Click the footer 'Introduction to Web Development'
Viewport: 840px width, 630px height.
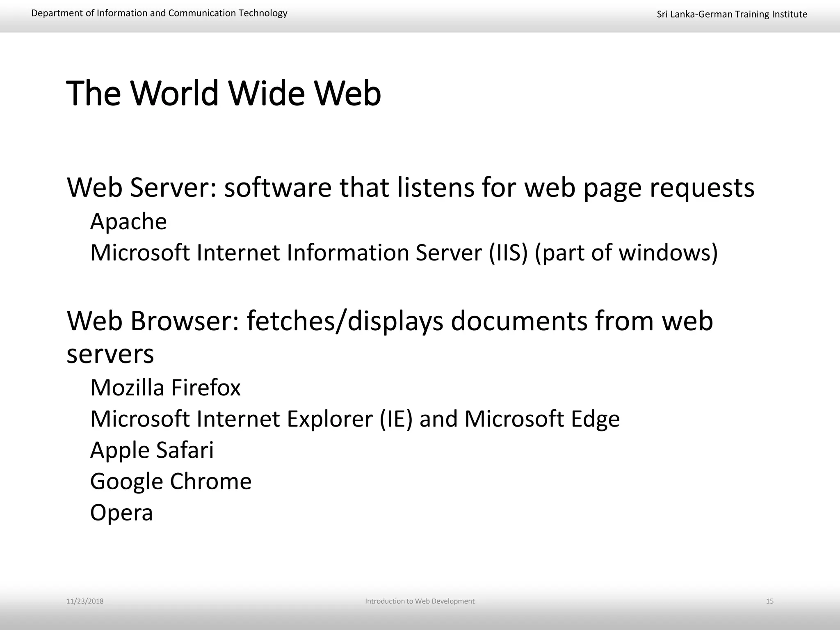(420, 601)
